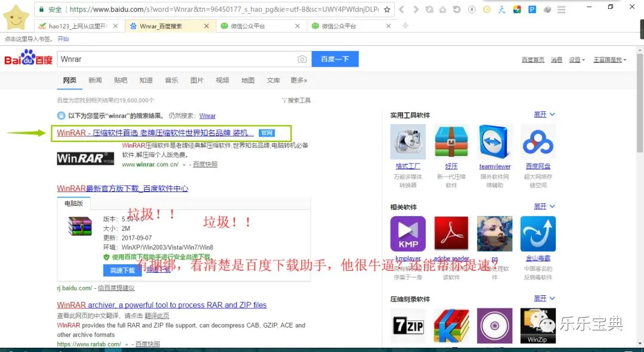
Task: Click 仍然搜索 Wnrar link
Action: [208, 116]
